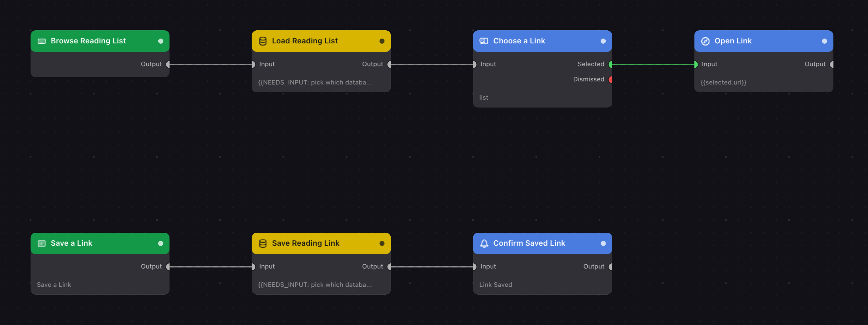Screen dimensions: 868x325
Task: Click Save a Link output port
Action: point(168,267)
